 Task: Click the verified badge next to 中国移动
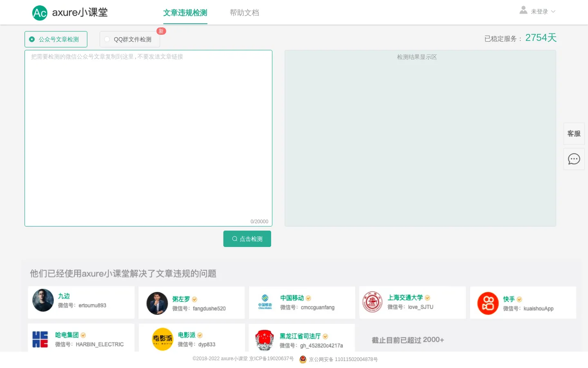(x=308, y=298)
